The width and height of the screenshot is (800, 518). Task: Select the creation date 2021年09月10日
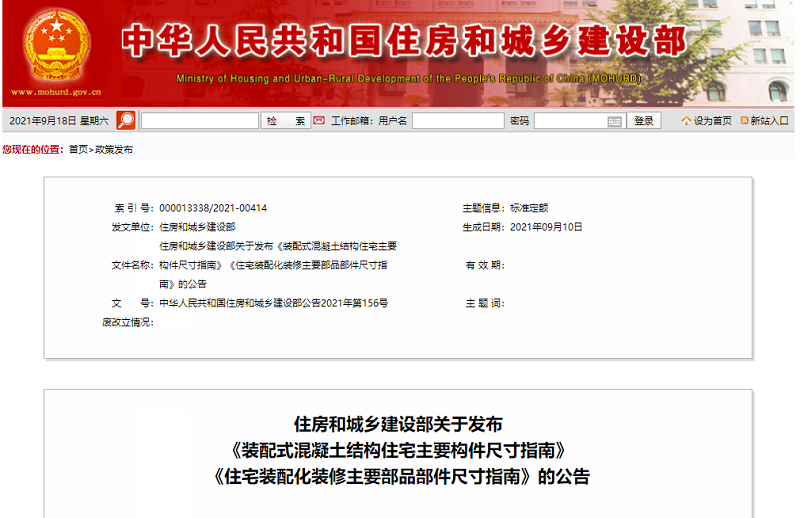(546, 227)
